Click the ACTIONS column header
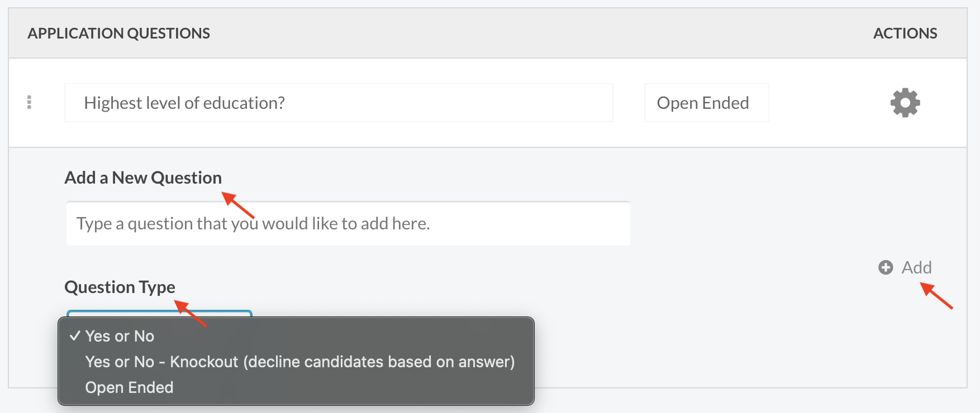 click(x=905, y=33)
